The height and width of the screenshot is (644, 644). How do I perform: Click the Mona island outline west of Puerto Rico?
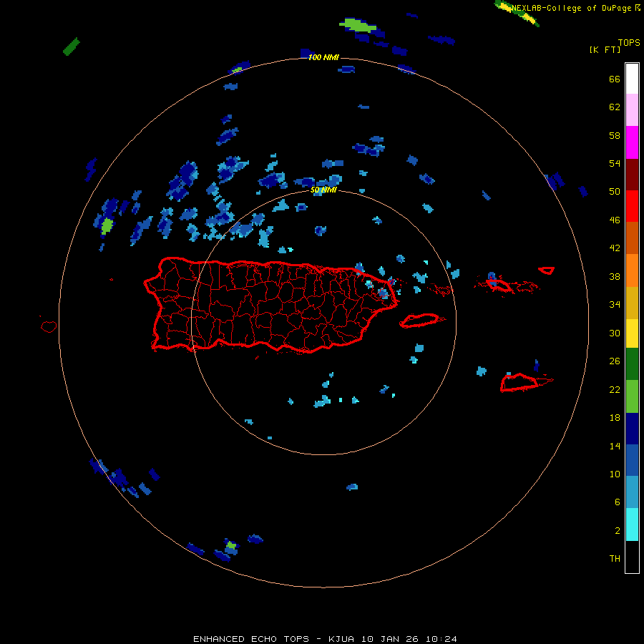point(49,326)
